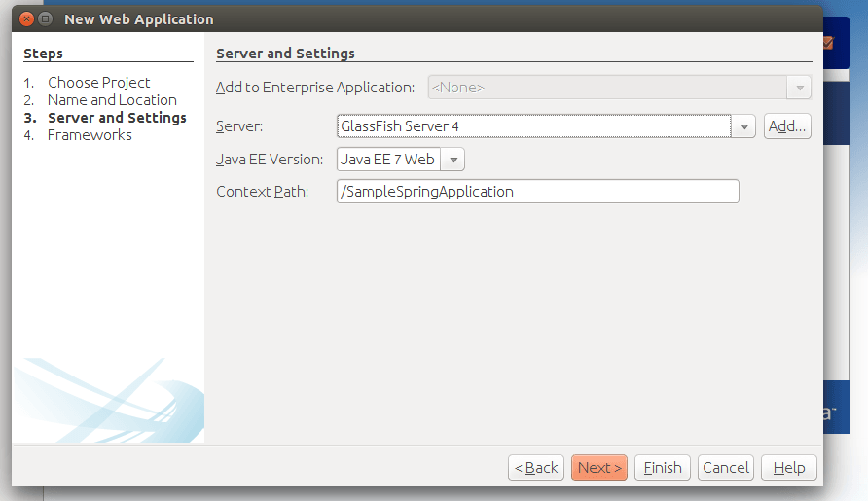868x501 pixels.
Task: Click the Server and Settings panel heading
Action: pyautogui.click(x=285, y=54)
